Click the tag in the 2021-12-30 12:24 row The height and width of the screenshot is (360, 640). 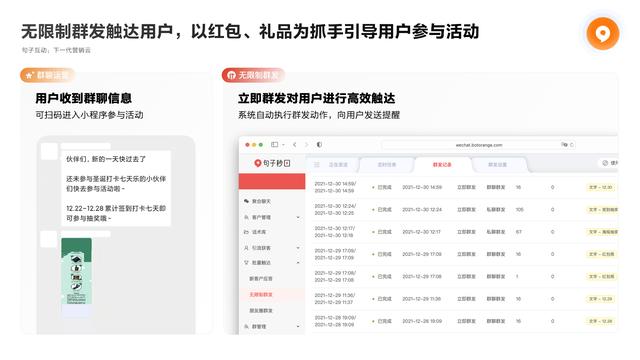point(603,209)
